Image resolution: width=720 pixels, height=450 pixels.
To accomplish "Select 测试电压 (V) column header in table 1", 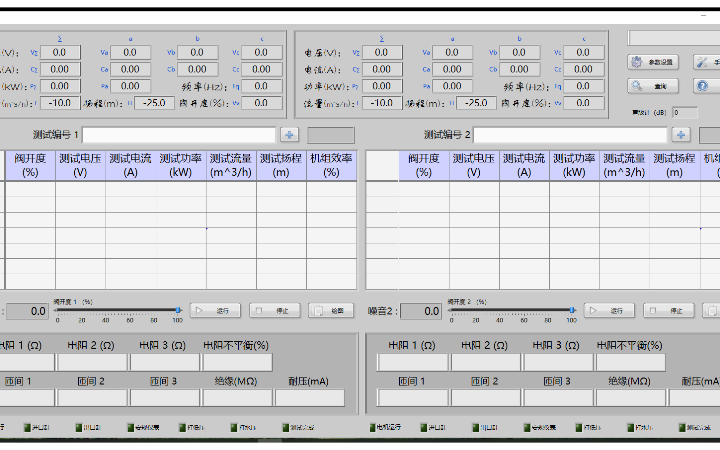I will click(80, 166).
